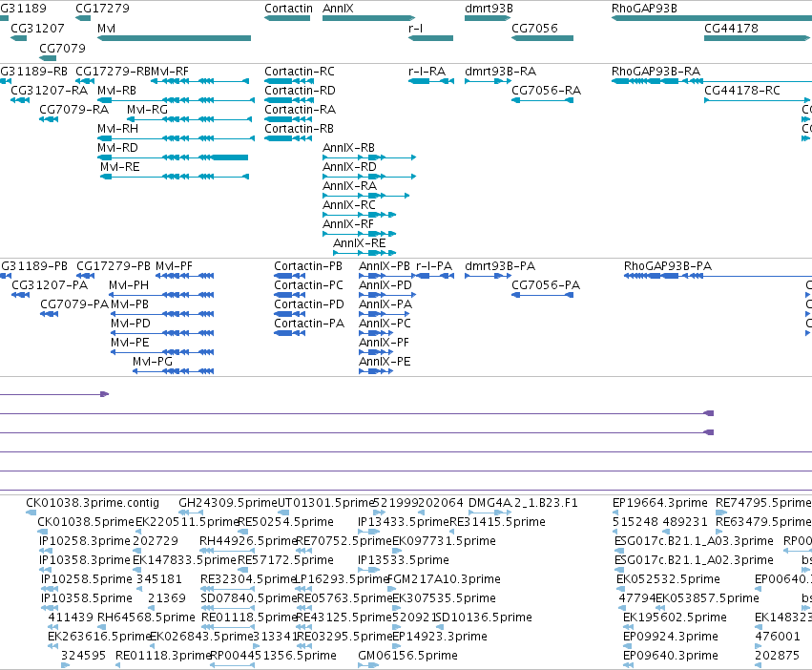Click the dmrt93B-PA protein label
Screen dimensions: 812x670
(x=500, y=266)
